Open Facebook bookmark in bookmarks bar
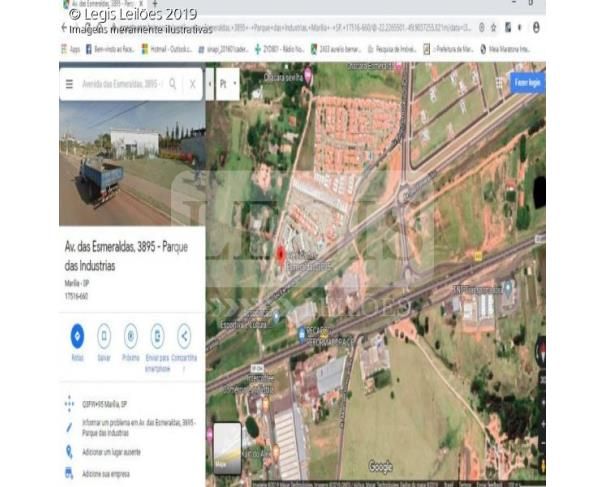The image size is (605, 487). click(110, 49)
